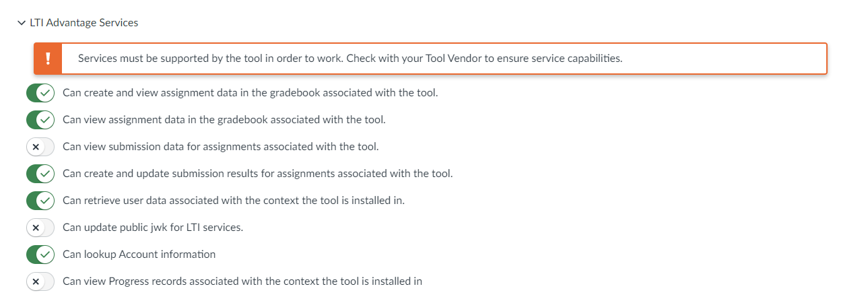Enable the view Progress records switch
Image resolution: width=868 pixels, height=301 pixels.
pos(40,281)
